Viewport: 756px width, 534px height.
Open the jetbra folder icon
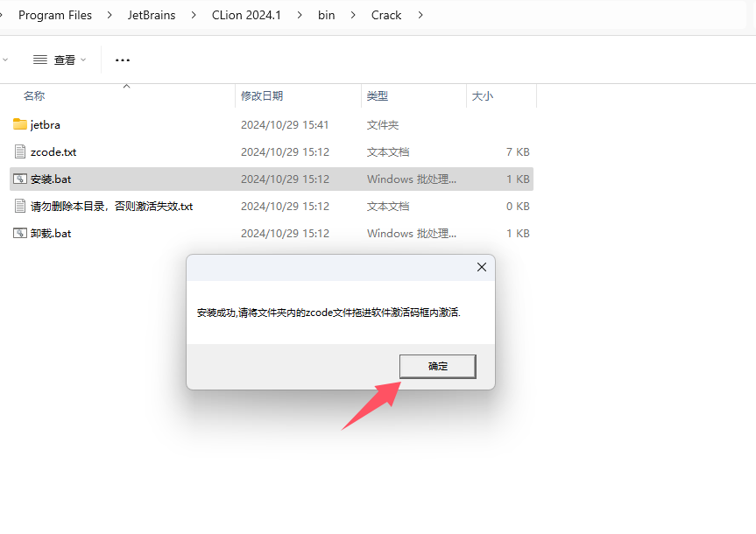(x=20, y=124)
